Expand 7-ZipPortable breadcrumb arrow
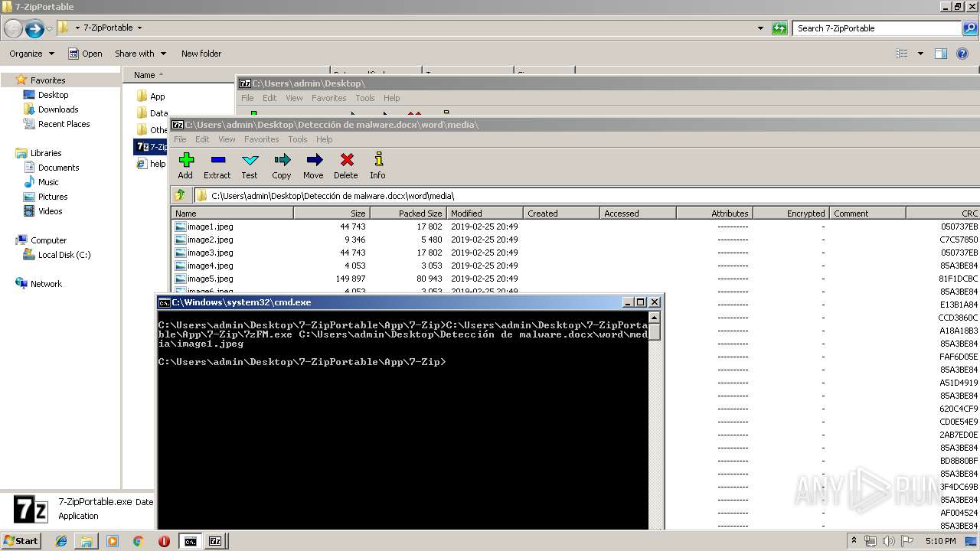980x551 pixels. coord(139,28)
